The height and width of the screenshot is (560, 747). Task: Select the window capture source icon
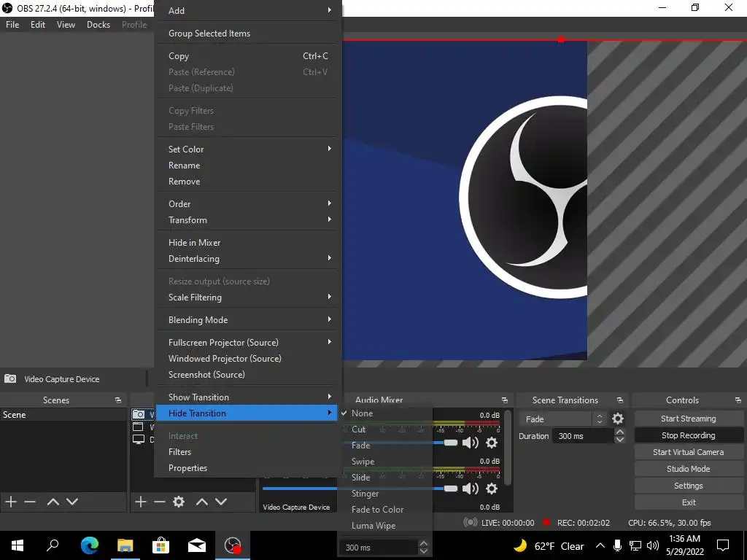click(x=138, y=427)
